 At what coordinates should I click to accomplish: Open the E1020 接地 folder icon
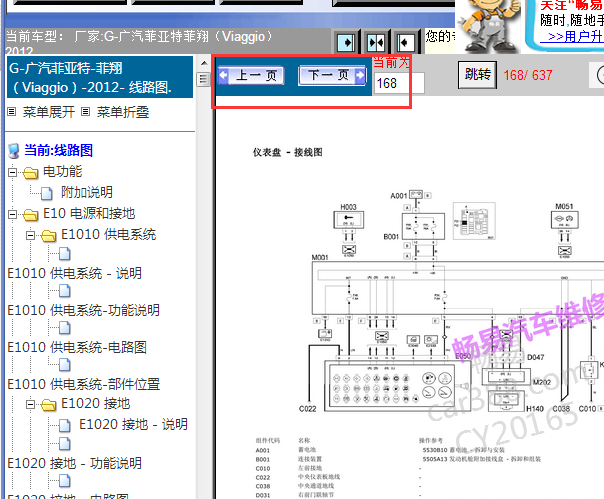49,405
